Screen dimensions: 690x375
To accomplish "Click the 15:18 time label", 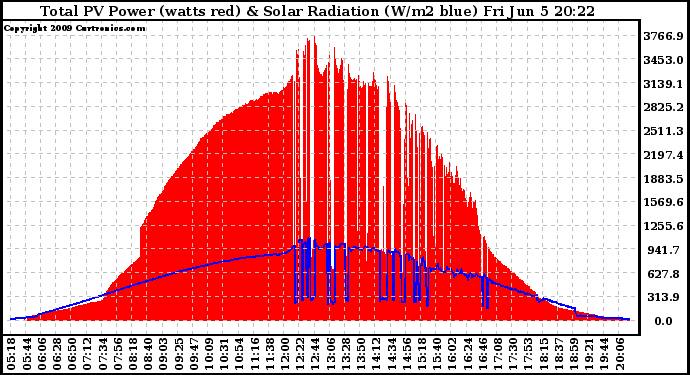I will (x=422, y=354).
